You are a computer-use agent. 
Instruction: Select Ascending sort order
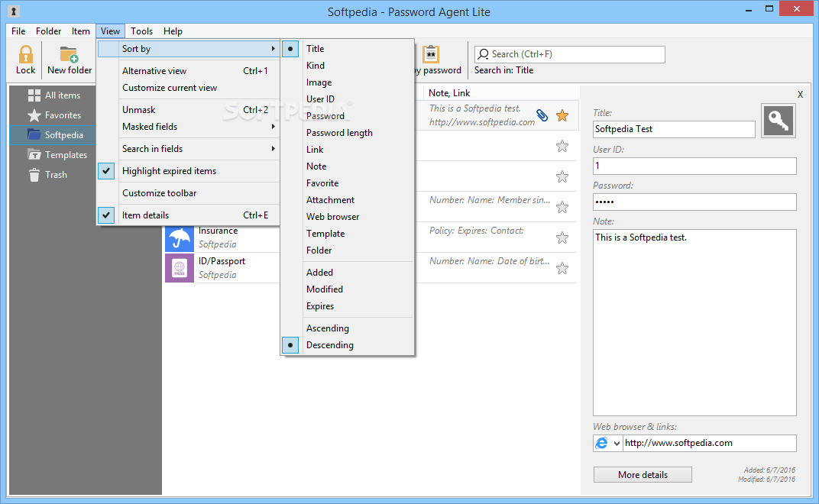[348, 328]
